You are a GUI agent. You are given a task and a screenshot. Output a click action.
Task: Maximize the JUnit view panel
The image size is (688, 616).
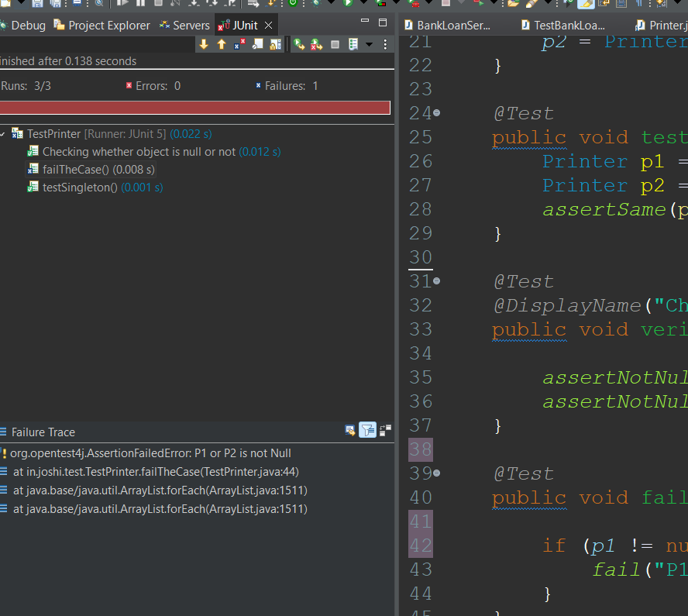click(383, 22)
